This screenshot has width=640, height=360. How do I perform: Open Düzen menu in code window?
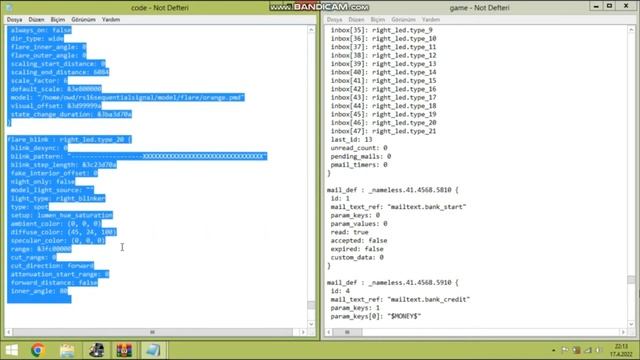coord(36,20)
